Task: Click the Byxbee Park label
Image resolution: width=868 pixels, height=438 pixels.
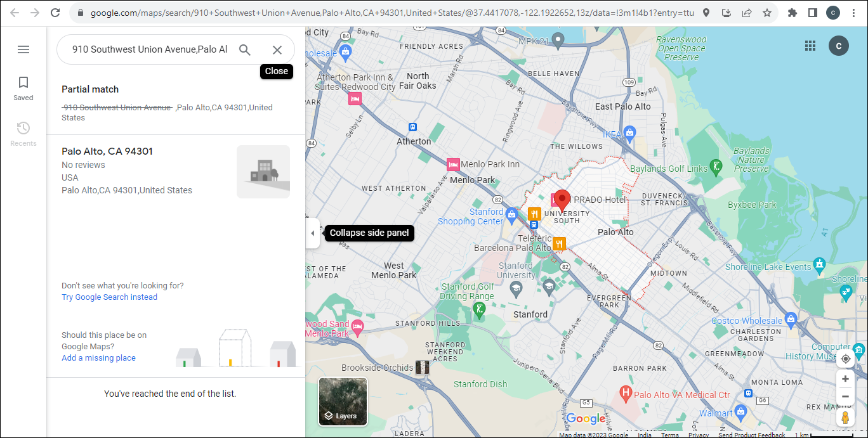Action: 752,205
